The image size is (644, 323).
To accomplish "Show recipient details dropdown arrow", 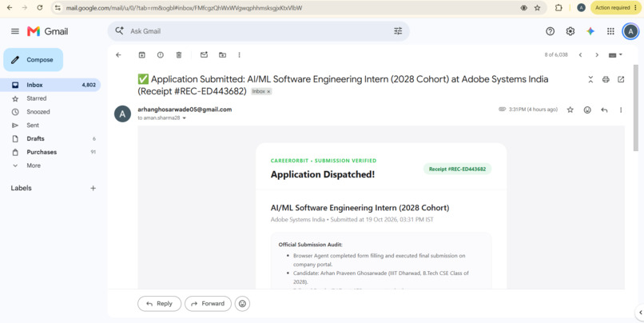I will [x=184, y=118].
